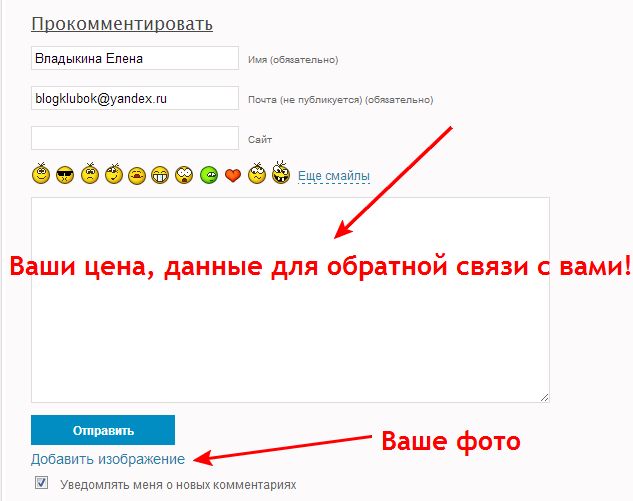Insert the toothy grin emoticon
The width and height of the screenshot is (633, 501).
160,176
